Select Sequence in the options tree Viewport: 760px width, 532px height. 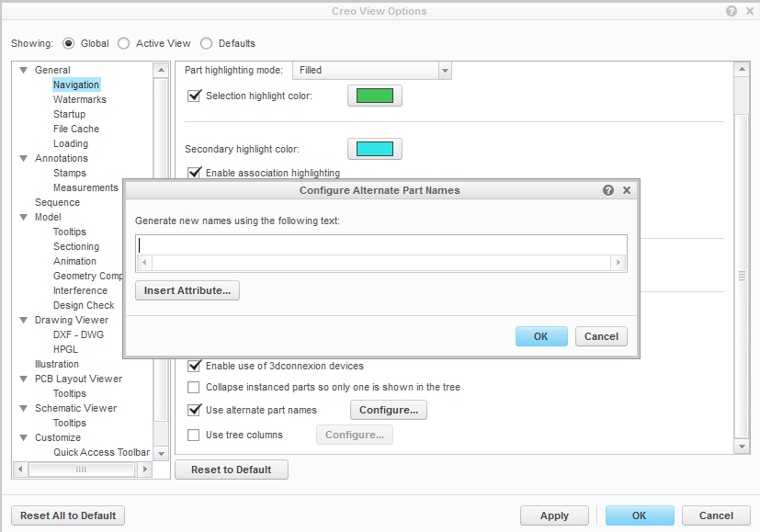tap(57, 202)
